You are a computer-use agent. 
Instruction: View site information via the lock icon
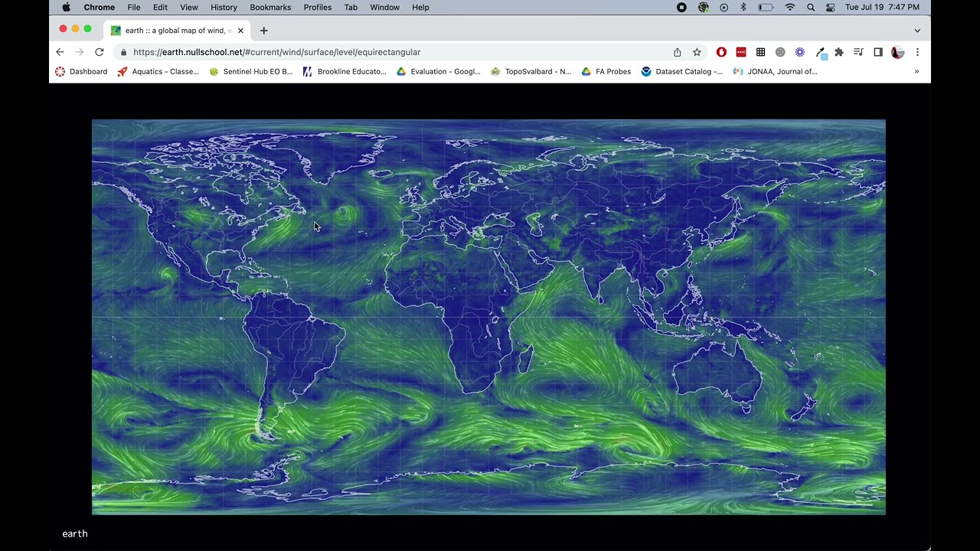(x=123, y=52)
